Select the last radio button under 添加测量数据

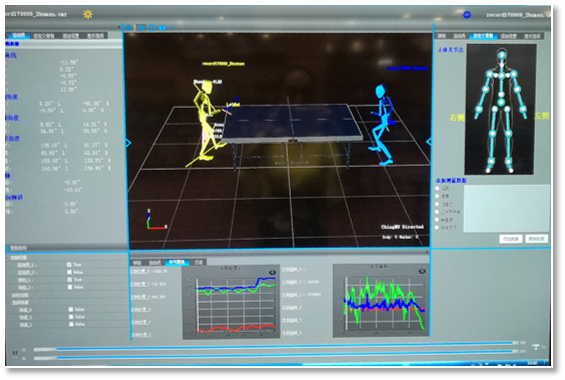[437, 227]
